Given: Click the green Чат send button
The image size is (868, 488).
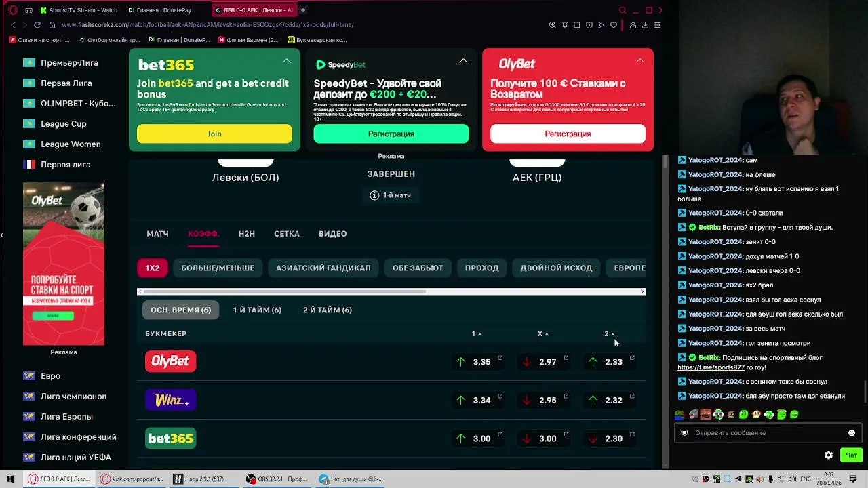Looking at the screenshot, I should 851,455.
